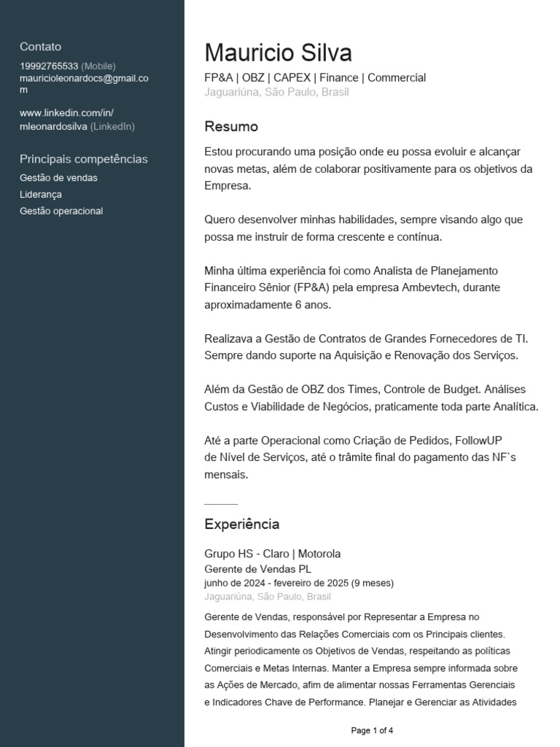Image resolution: width=560 pixels, height=747 pixels.
Task: Click the LinkedIn profile URL
Action: [x=66, y=120]
